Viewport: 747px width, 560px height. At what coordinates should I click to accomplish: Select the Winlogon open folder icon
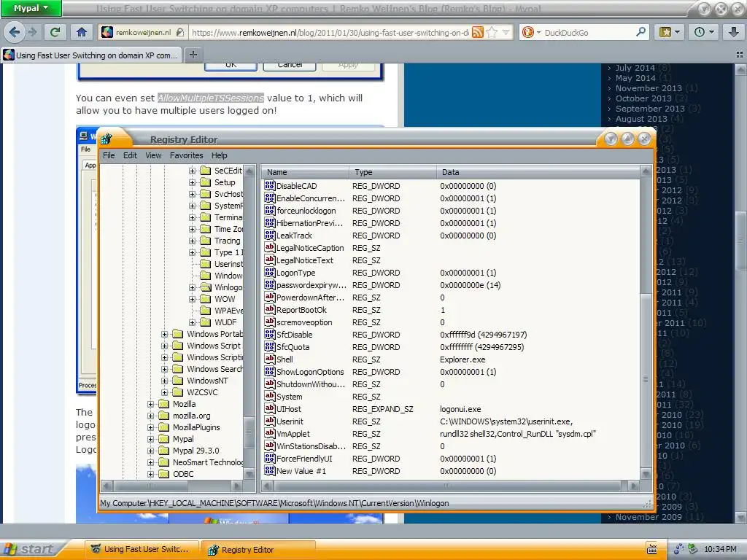[205, 287]
